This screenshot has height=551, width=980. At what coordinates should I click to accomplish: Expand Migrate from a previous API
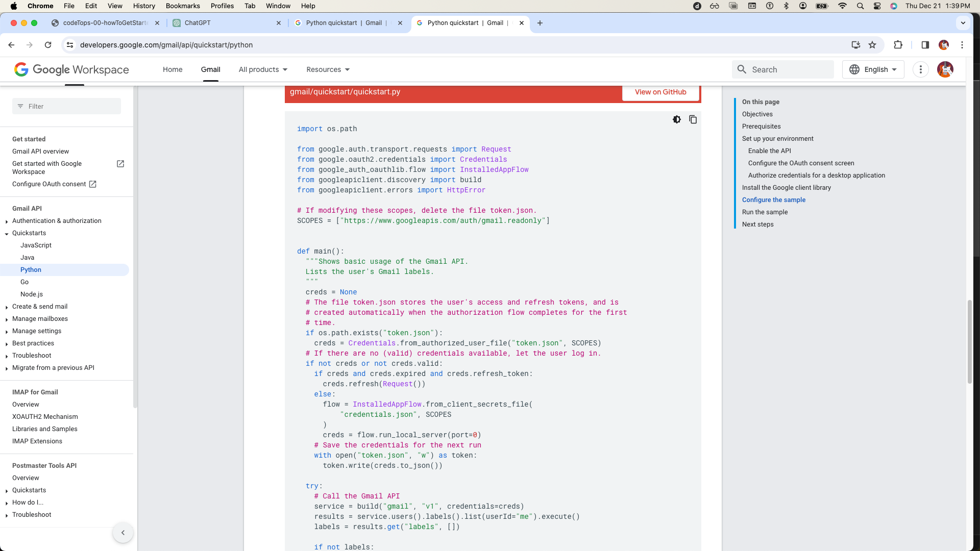pos(7,368)
